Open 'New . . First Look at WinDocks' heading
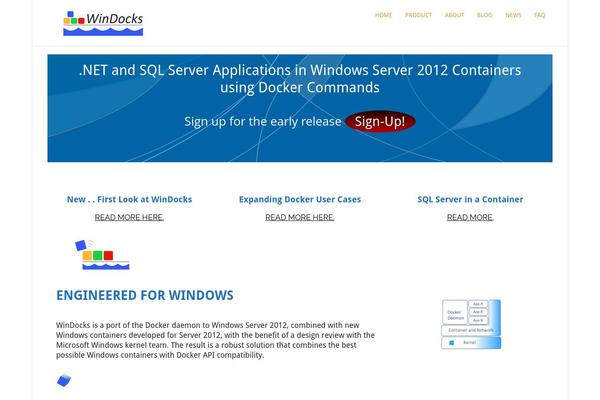Viewport: 600px width, 400px height. [x=129, y=199]
